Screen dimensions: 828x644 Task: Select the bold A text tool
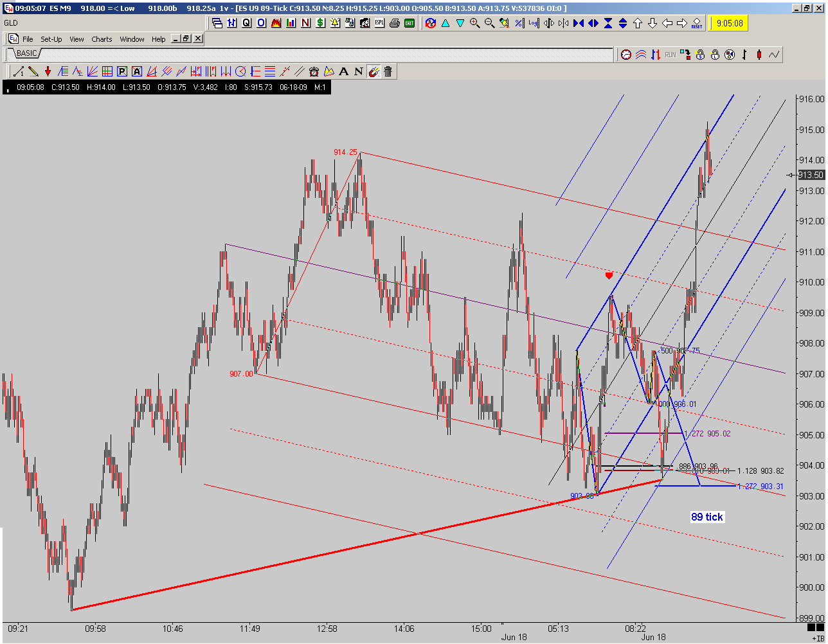[344, 71]
